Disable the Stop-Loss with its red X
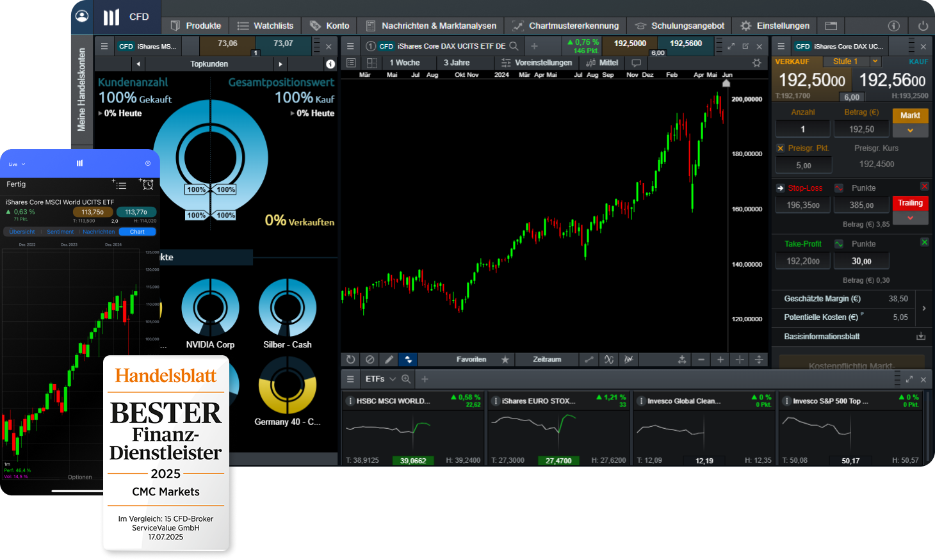The image size is (935, 560). 924,186
